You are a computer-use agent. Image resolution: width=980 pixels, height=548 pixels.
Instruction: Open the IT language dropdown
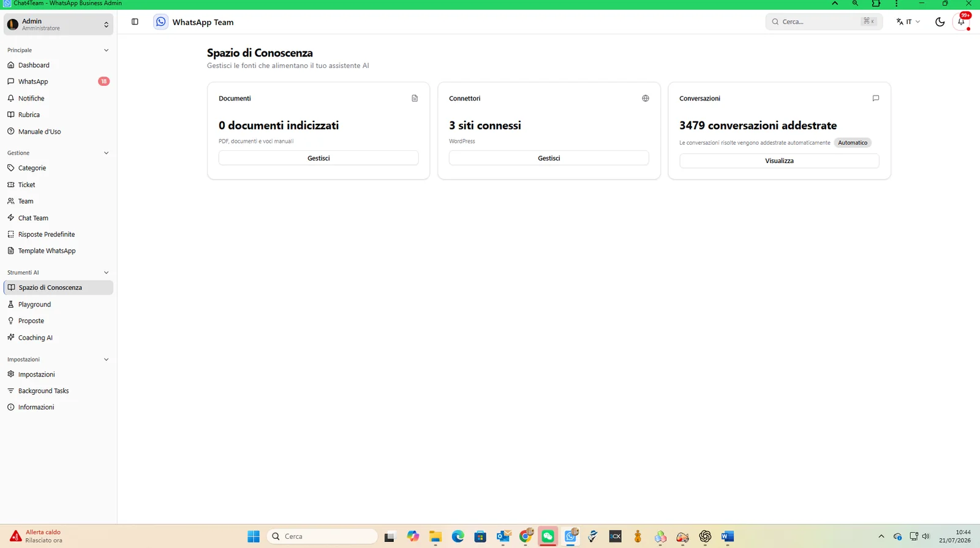[x=908, y=21]
